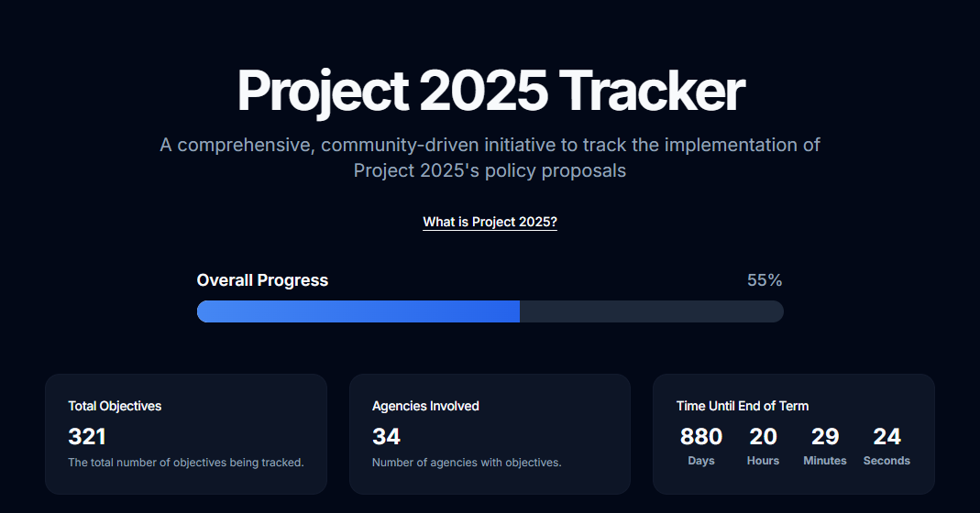Viewport: 980px width, 513px height.
Task: Click the 29 Minutes countdown value
Action: click(x=825, y=436)
